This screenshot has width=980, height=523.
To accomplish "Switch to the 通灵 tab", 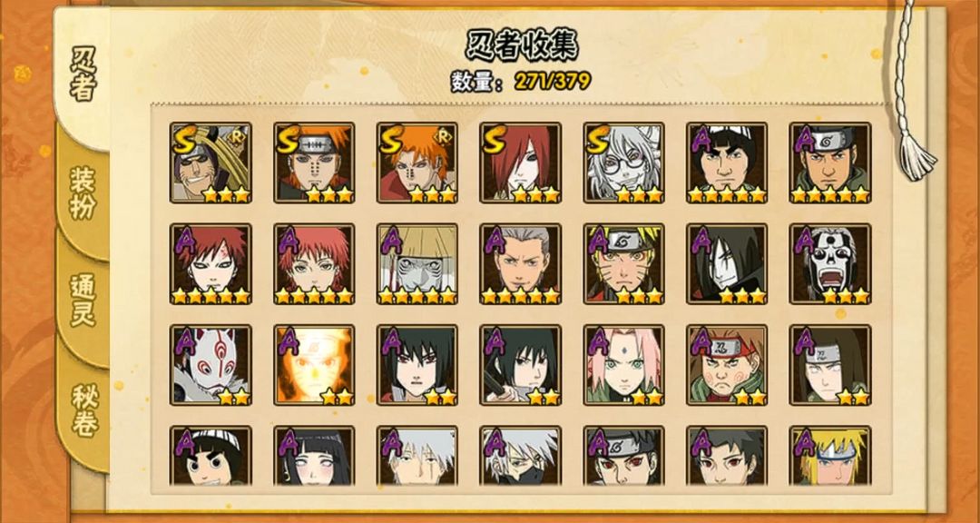I will [x=83, y=299].
